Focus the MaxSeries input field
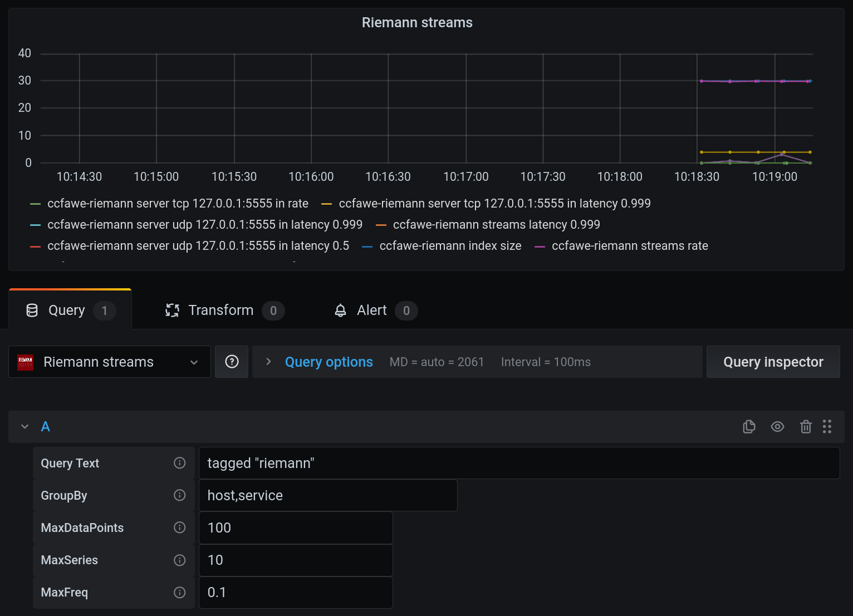Screen dimensions: 853x616 (296, 560)
